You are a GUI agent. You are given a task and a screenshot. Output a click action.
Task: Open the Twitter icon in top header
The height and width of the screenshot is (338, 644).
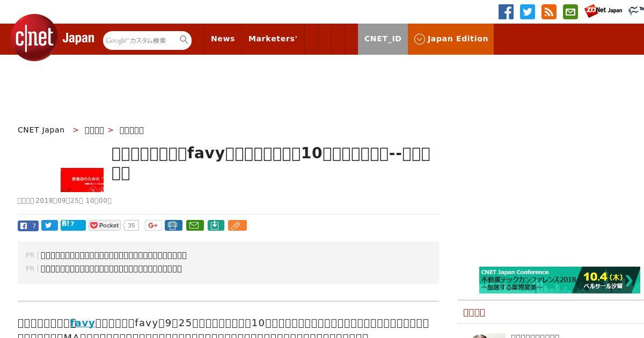click(x=528, y=12)
